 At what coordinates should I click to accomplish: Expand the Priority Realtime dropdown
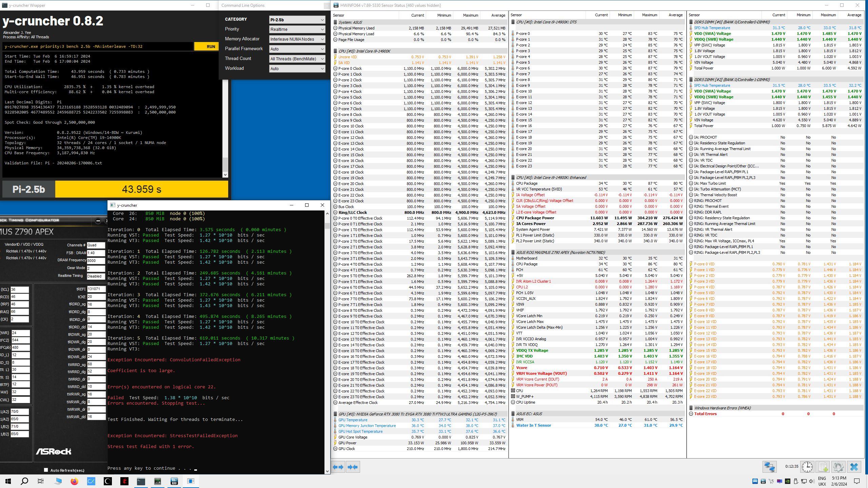297,29
